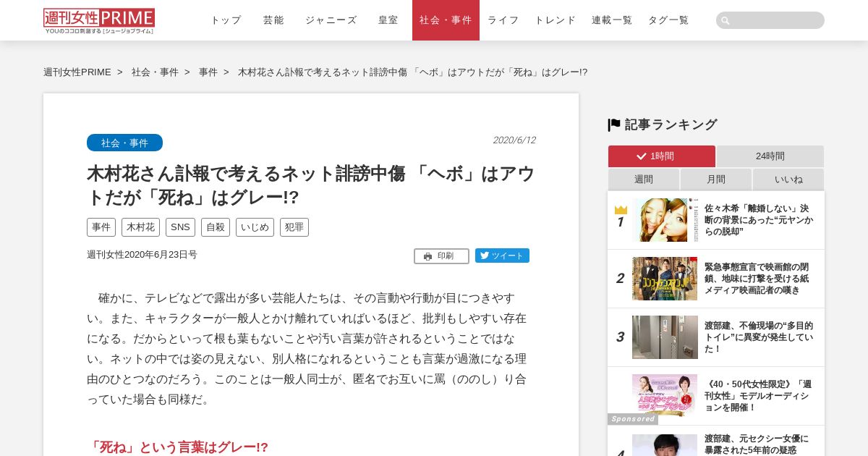Select the 1時間 ranking tab
This screenshot has height=456, width=868.
[662, 156]
